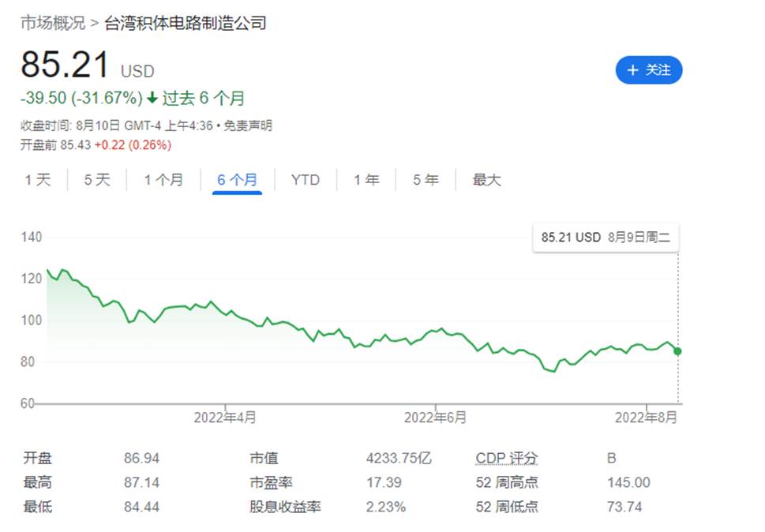
Task: Show the YTD chart range
Action: 306,180
